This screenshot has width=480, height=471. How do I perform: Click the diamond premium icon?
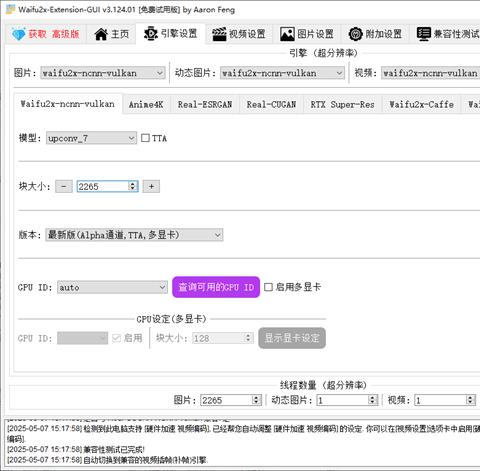pyautogui.click(x=18, y=34)
